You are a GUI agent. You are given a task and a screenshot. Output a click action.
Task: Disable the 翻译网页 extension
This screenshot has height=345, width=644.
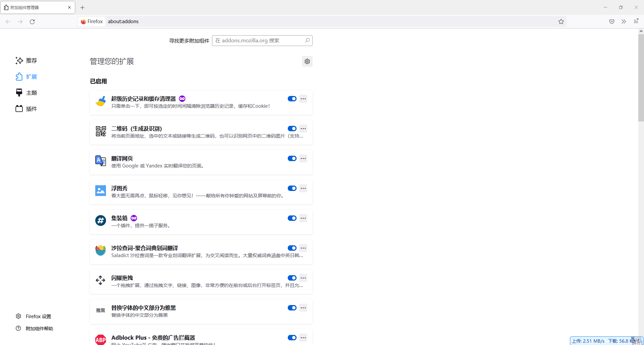[x=292, y=158]
